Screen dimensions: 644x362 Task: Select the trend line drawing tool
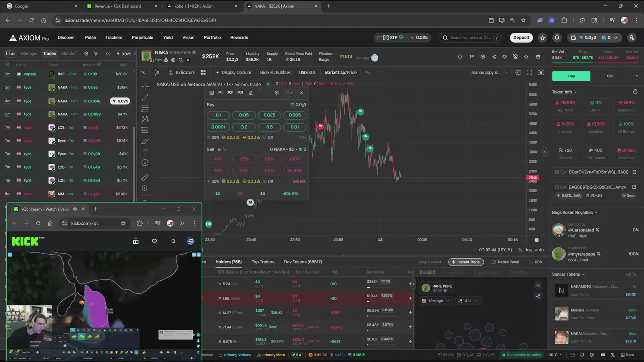point(145,98)
